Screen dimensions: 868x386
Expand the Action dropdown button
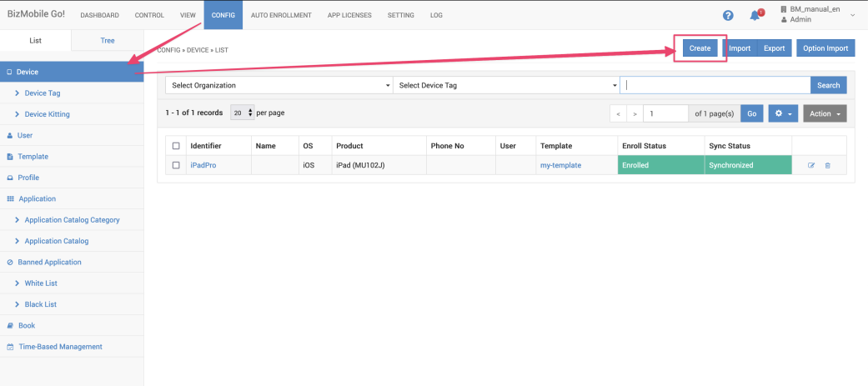coord(825,113)
